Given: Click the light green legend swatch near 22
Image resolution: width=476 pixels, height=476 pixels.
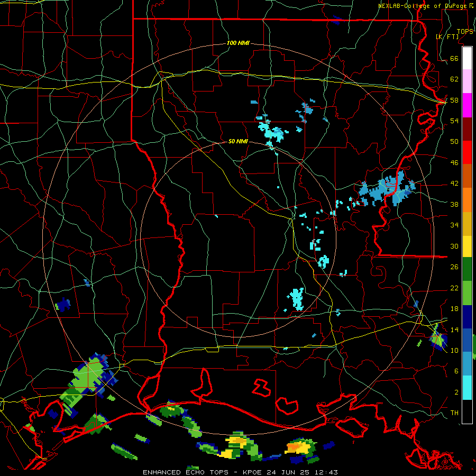Looking at the screenshot, I should point(467,292).
